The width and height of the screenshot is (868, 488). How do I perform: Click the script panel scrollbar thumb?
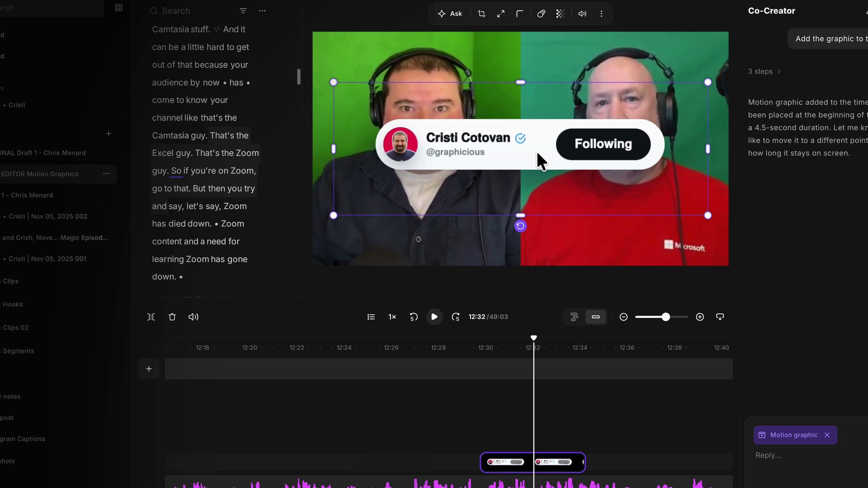point(299,77)
